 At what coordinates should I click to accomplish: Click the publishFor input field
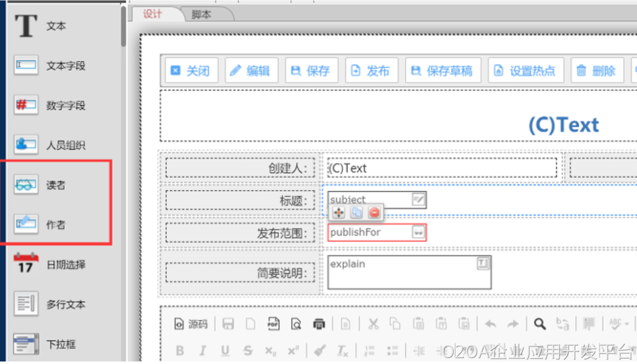(x=369, y=232)
